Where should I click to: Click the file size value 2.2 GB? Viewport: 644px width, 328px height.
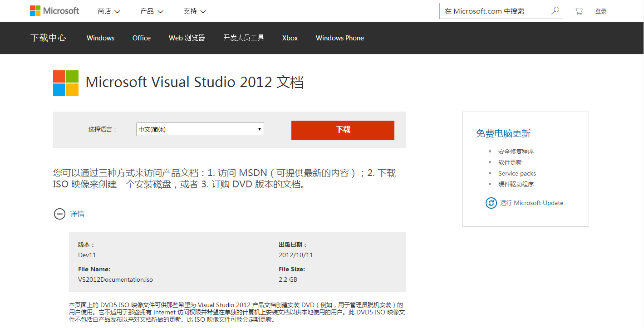[x=288, y=279]
